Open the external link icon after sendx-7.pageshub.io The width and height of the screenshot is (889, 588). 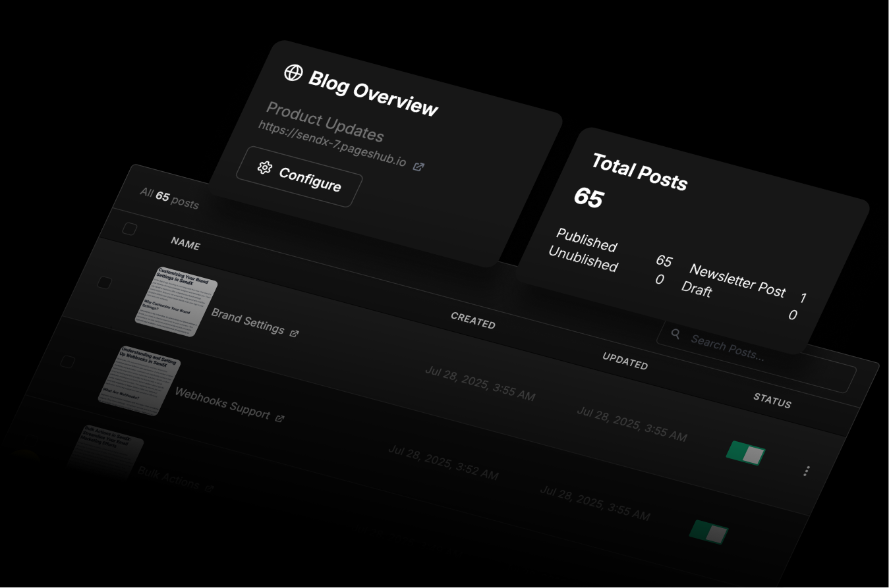(x=418, y=167)
